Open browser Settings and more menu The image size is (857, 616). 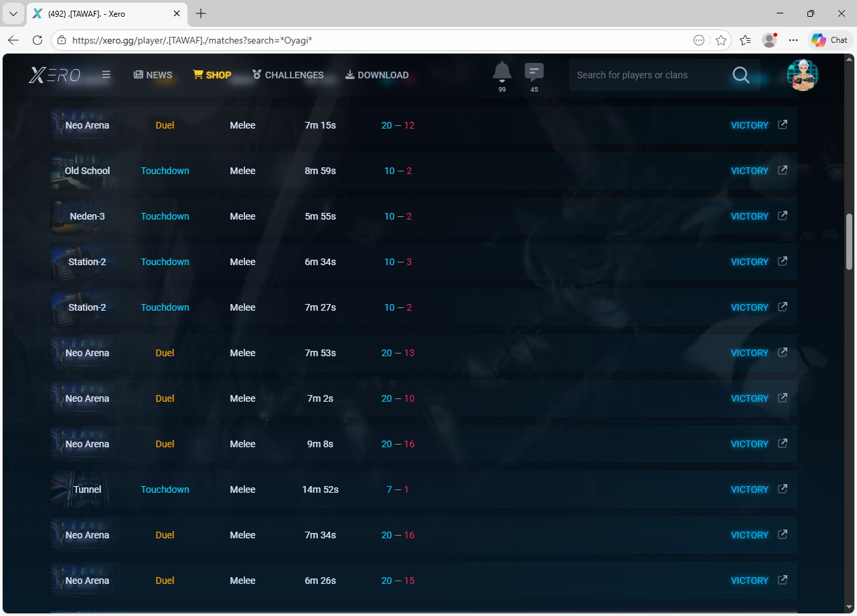pos(793,40)
